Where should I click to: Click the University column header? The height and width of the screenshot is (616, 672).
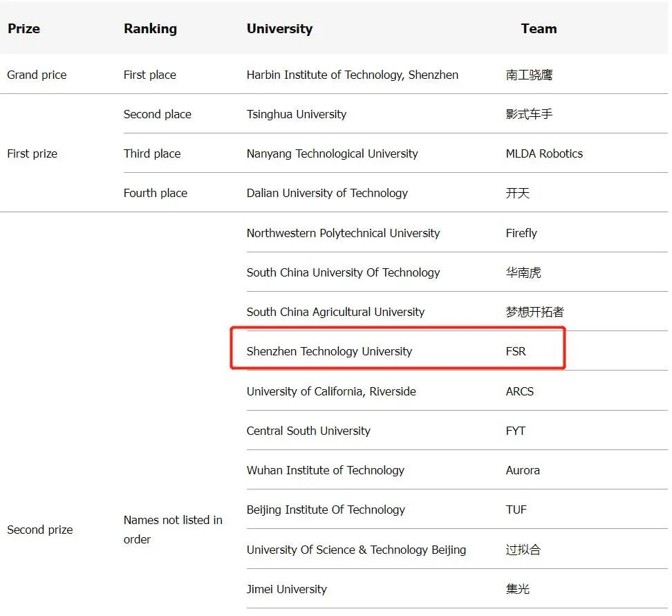pyautogui.click(x=279, y=29)
